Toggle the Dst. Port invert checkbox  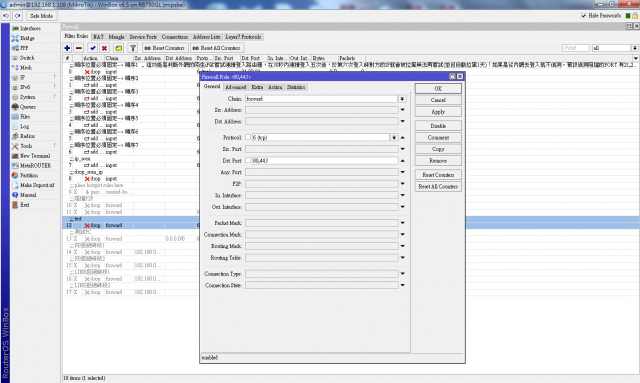pyautogui.click(x=248, y=160)
